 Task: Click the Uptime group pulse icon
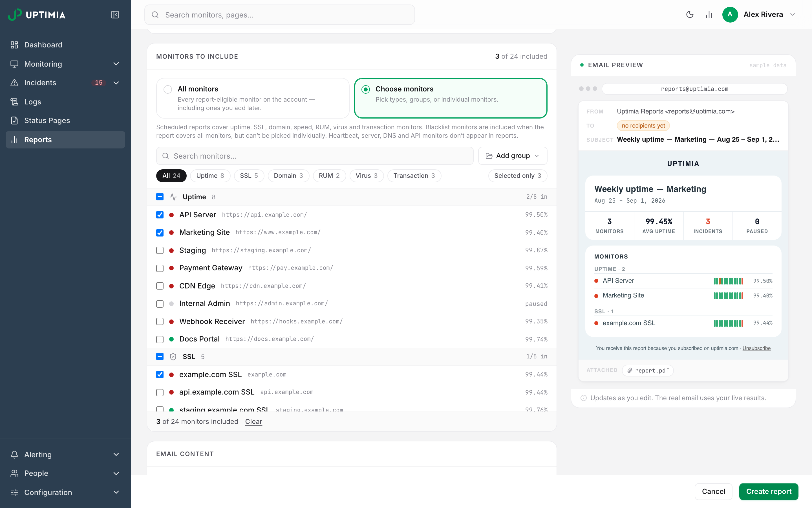click(x=173, y=197)
